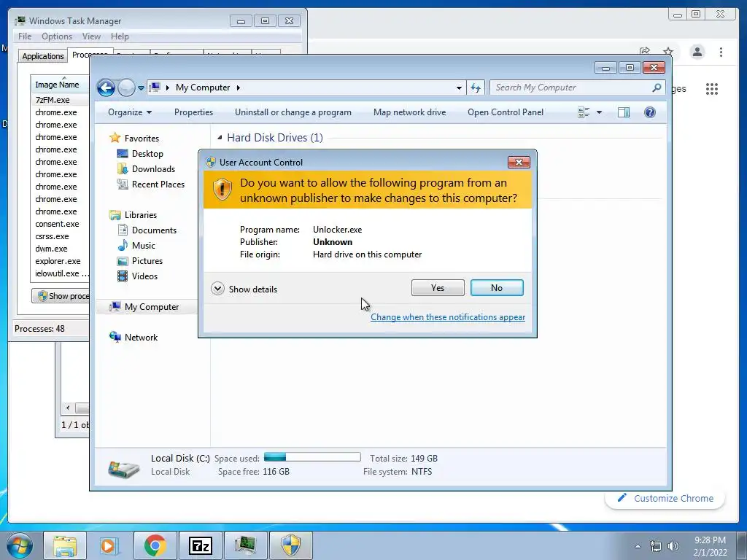Click the search magnifier icon

(x=657, y=87)
